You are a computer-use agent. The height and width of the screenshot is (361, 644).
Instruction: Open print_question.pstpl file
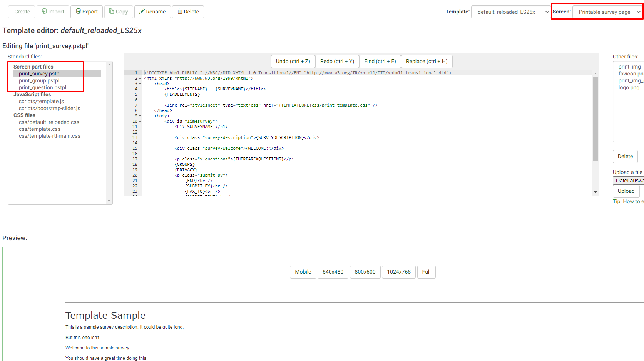(x=42, y=88)
